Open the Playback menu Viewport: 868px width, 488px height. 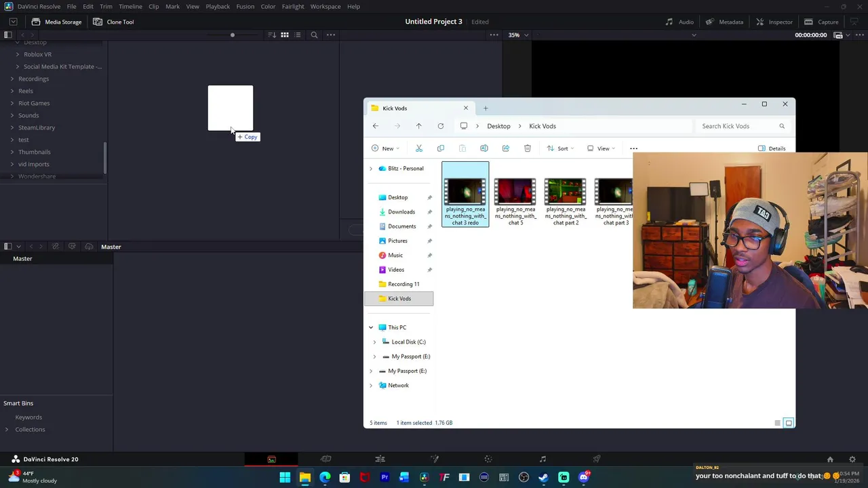pos(218,6)
